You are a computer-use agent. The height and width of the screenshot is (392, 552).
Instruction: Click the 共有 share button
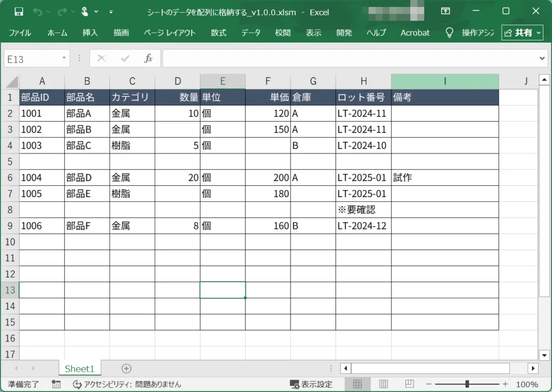pos(522,33)
